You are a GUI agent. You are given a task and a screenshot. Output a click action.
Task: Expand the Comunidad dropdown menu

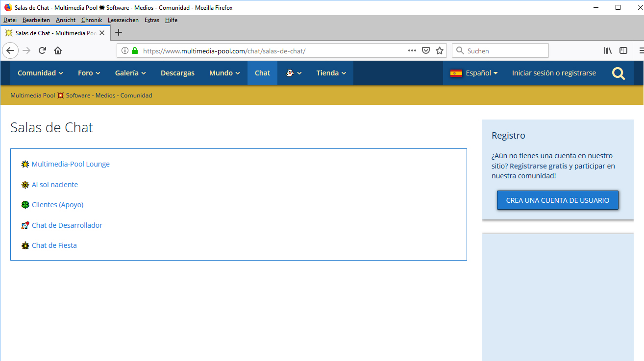coord(40,73)
